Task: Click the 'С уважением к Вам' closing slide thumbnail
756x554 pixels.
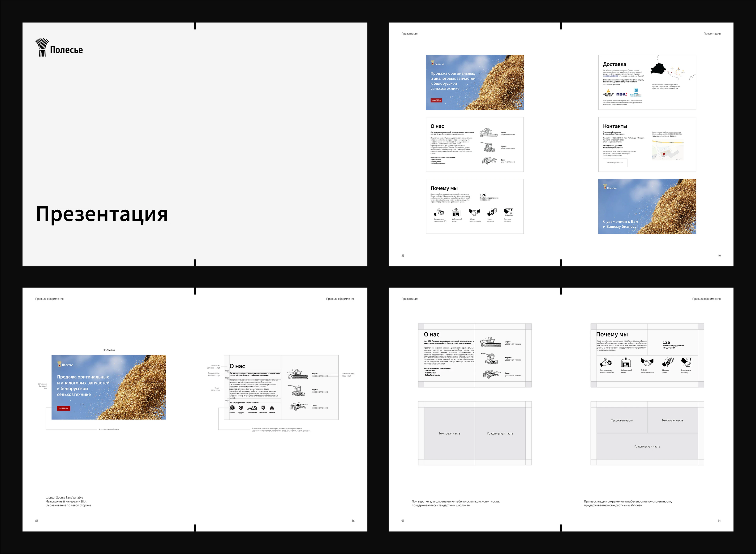Action: click(647, 206)
